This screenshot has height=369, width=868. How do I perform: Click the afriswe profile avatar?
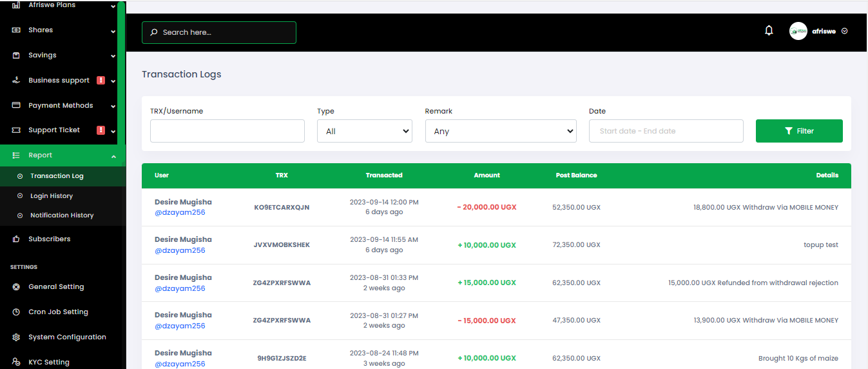click(x=798, y=31)
